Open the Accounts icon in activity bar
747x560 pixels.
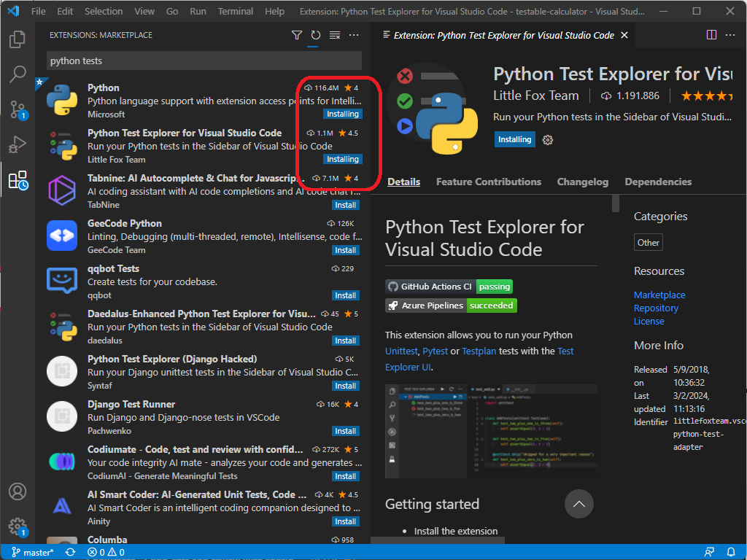point(18,491)
